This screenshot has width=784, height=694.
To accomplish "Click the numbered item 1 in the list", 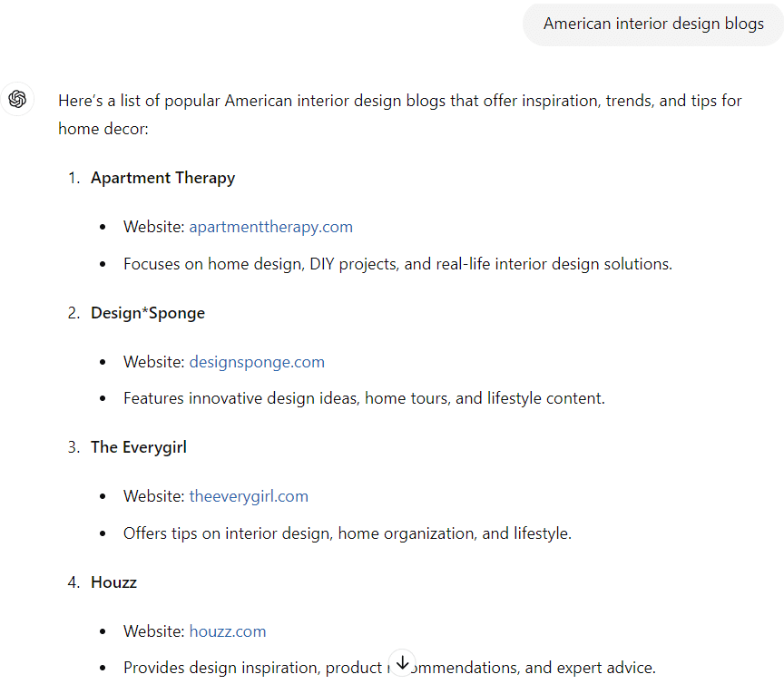I will pyautogui.click(x=73, y=178).
